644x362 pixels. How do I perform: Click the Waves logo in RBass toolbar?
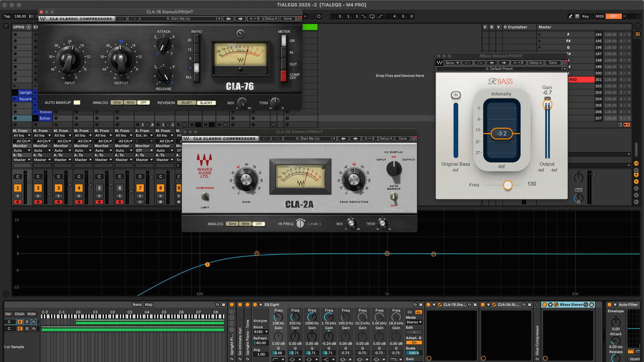click(x=439, y=63)
